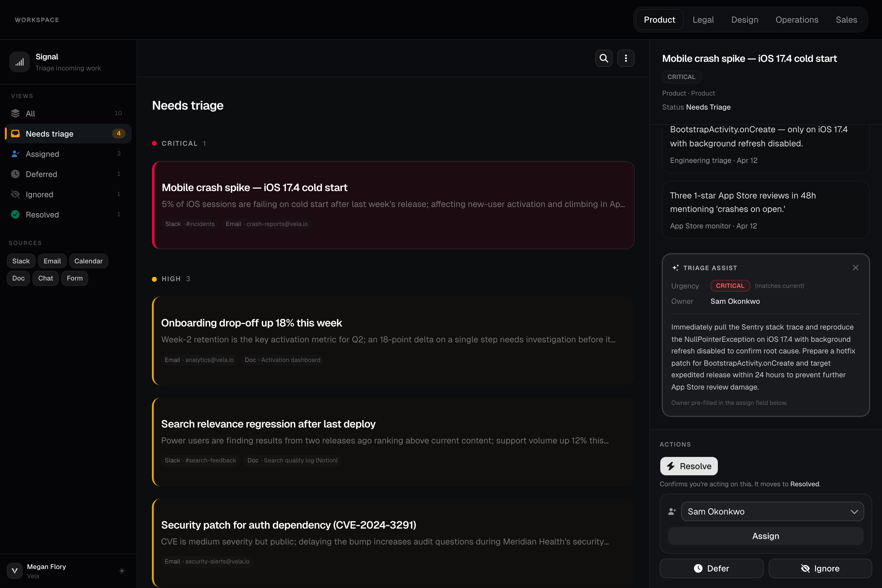Close the Triage Assist panel
The width and height of the screenshot is (882, 588).
pos(855,268)
